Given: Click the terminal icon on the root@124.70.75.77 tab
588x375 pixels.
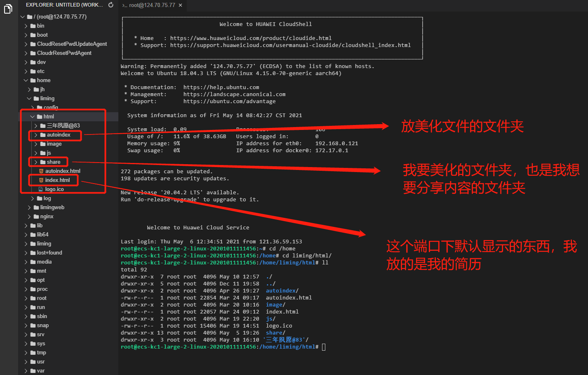Looking at the screenshot, I should tap(125, 6).
